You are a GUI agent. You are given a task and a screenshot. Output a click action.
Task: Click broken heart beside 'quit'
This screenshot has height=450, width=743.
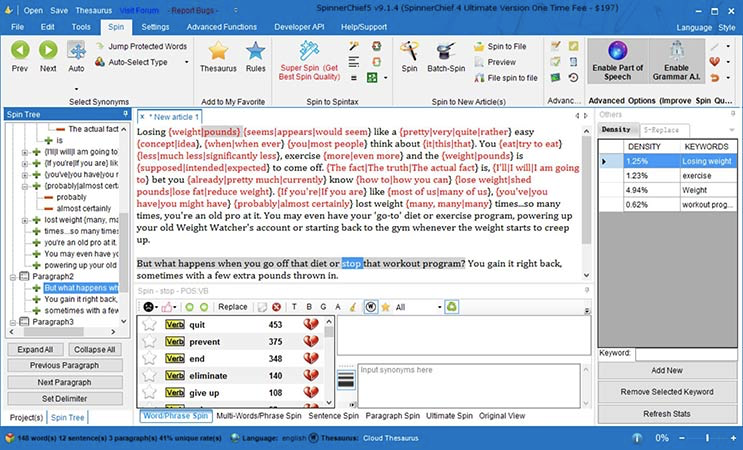tap(311, 324)
